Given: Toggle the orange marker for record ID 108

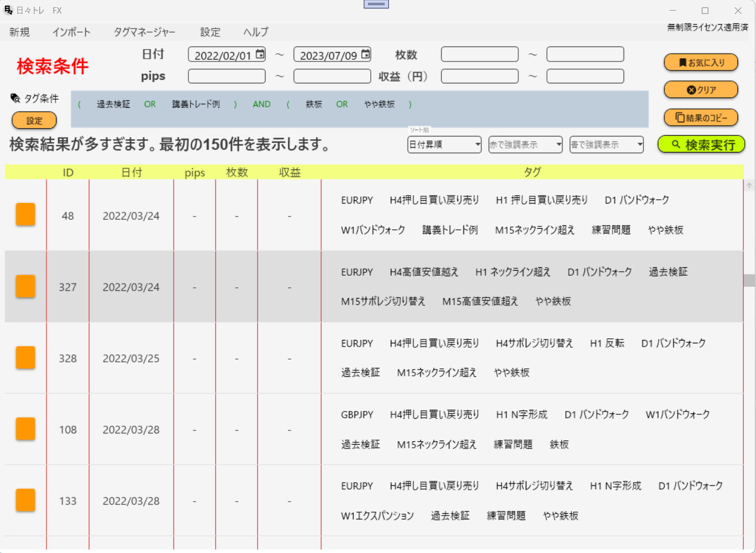Looking at the screenshot, I should click(25, 429).
